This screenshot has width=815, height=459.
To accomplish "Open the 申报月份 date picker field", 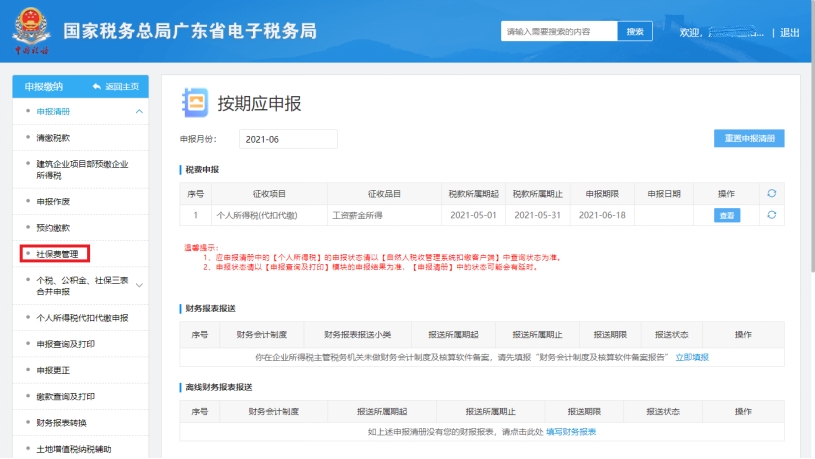I will pos(288,139).
